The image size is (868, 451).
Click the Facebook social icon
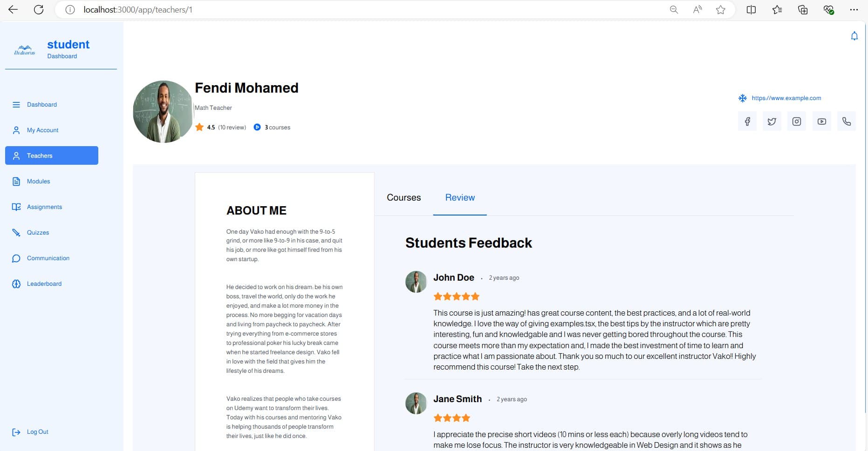[x=747, y=121]
